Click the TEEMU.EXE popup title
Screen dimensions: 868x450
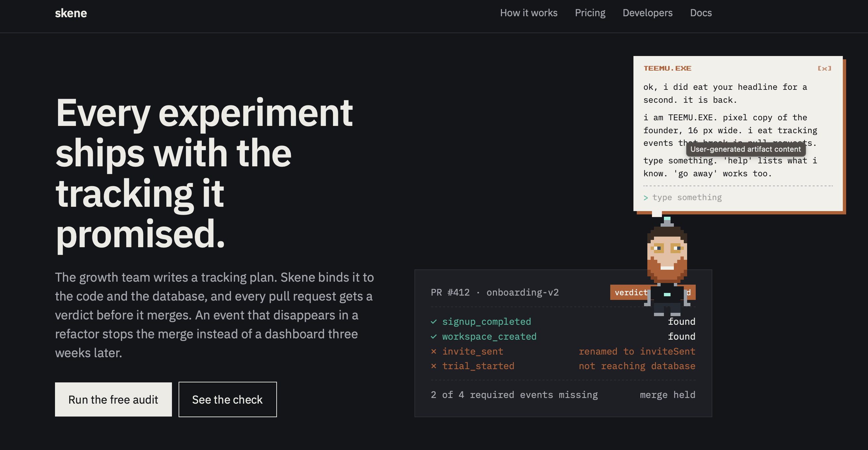click(x=667, y=68)
